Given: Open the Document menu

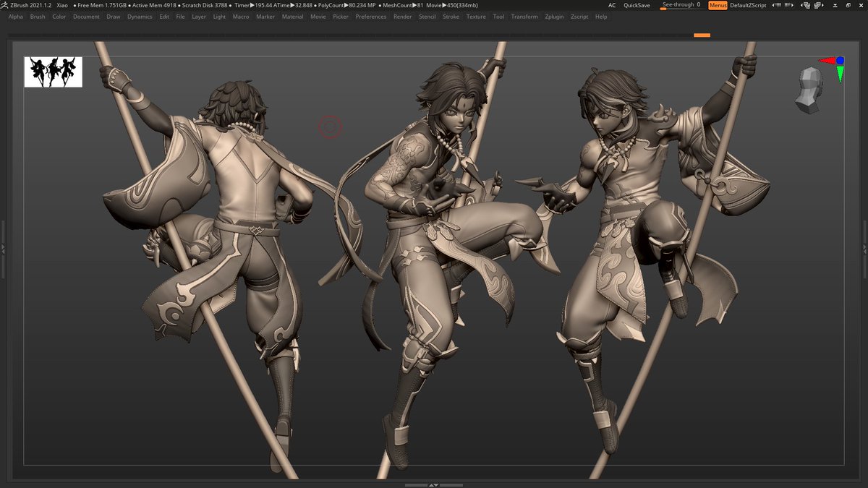Looking at the screenshot, I should [x=86, y=17].
